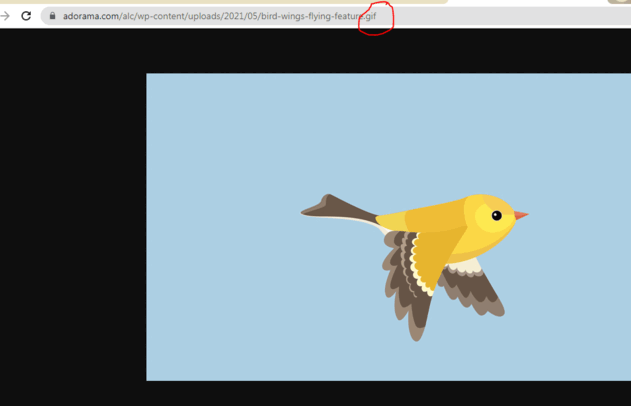Viewport: 631px width, 406px height.
Task: View site info via the lock icon
Action: (x=52, y=16)
